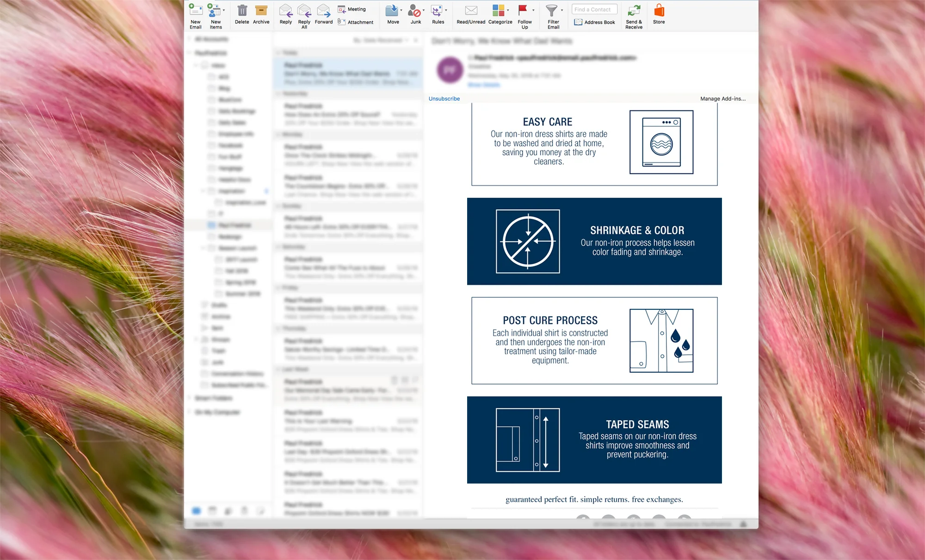925x560 pixels.
Task: Click the "POST CURE PROCESS" heading
Action: click(550, 320)
